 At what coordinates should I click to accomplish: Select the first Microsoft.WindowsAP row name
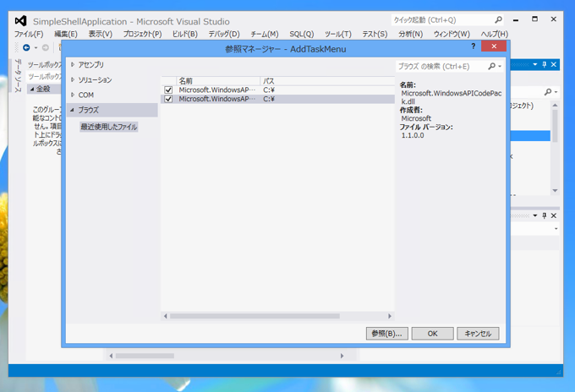[x=216, y=90]
